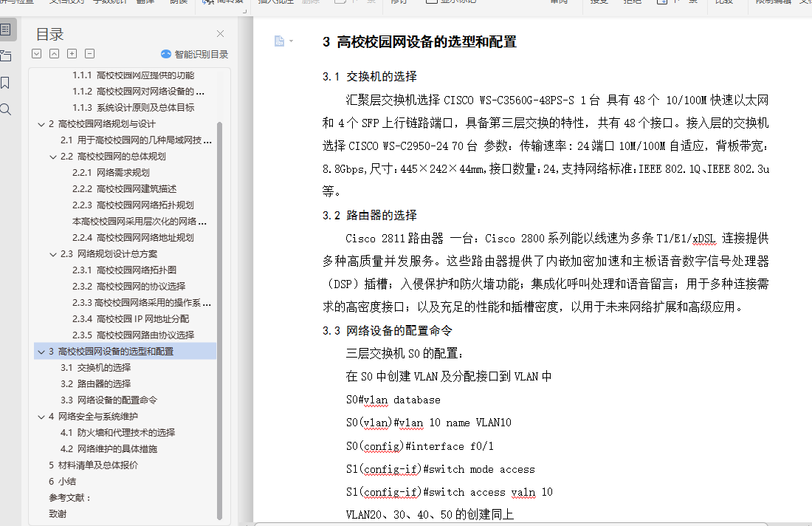Image resolution: width=812 pixels, height=526 pixels.
Task: Collapse outline section 4 网络安全与系统维护
Action: pos(41,416)
